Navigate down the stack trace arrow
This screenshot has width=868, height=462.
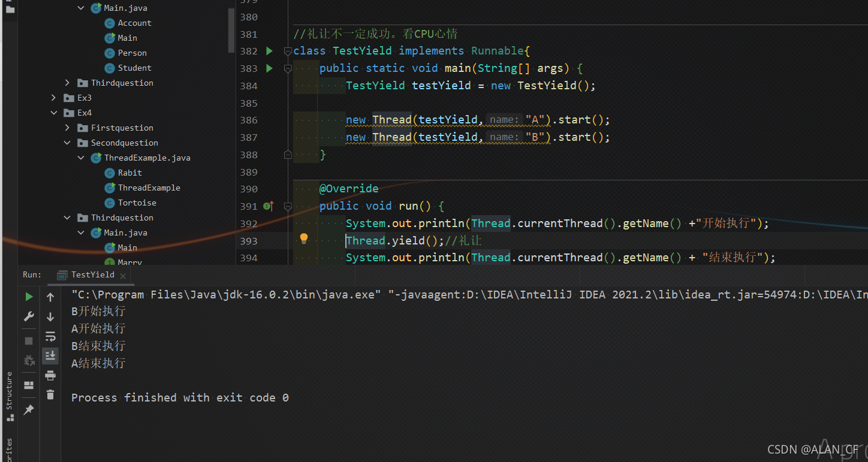50,317
